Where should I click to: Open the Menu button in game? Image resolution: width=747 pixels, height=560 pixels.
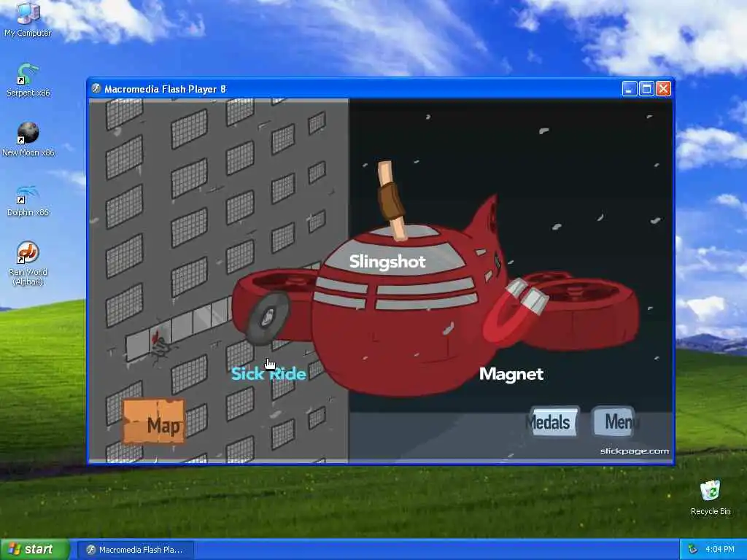614,421
